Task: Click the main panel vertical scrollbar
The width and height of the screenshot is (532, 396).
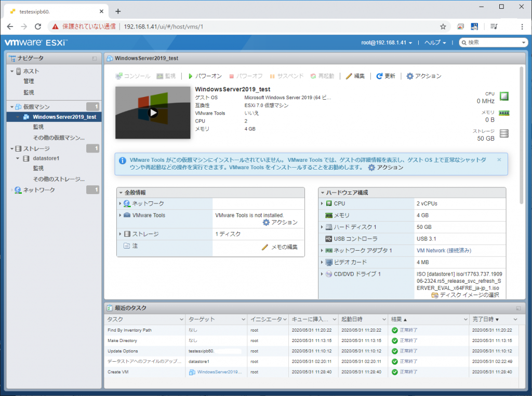Action: tap(522, 135)
